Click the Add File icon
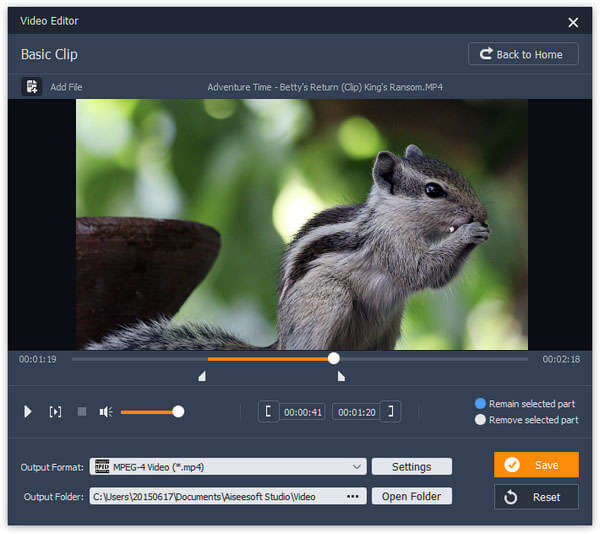600x534 pixels. pos(31,87)
